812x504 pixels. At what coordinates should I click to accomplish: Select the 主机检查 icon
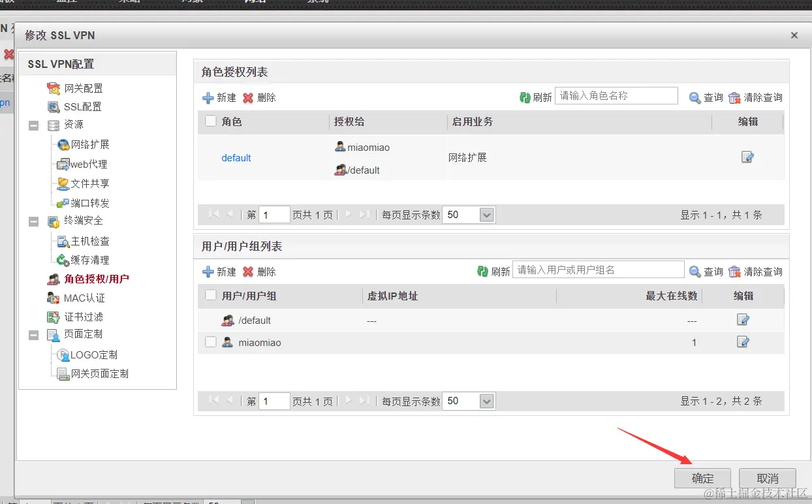click(x=63, y=241)
